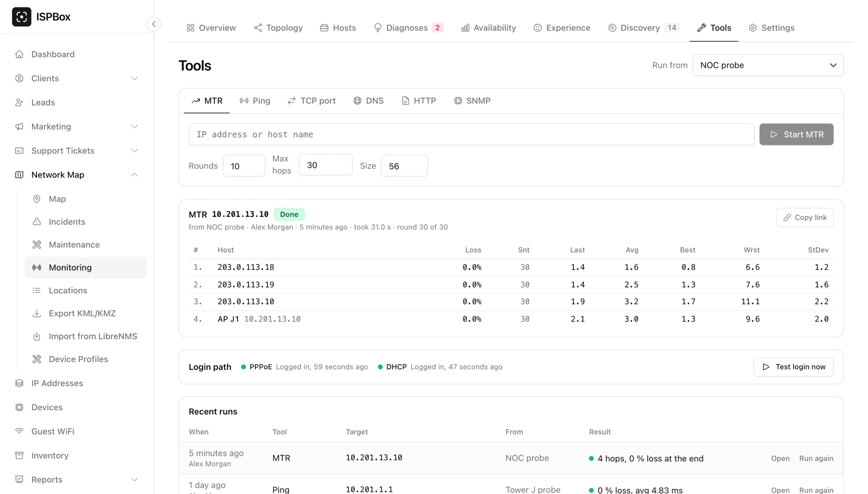The image size is (868, 494).
Task: Expand the Support Tickets chevron
Action: (135, 151)
